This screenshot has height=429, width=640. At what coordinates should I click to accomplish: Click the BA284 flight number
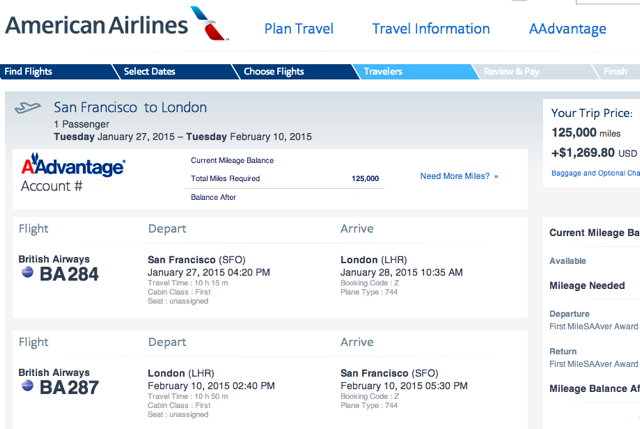point(69,274)
